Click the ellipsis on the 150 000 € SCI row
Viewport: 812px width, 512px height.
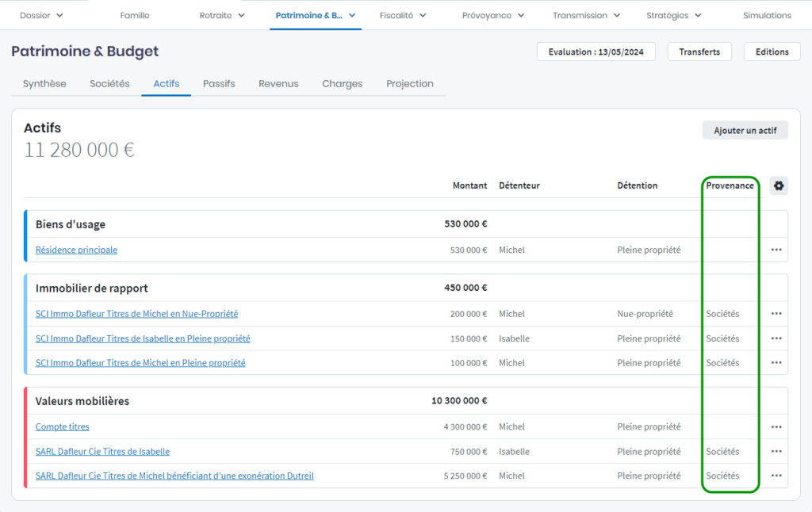776,338
